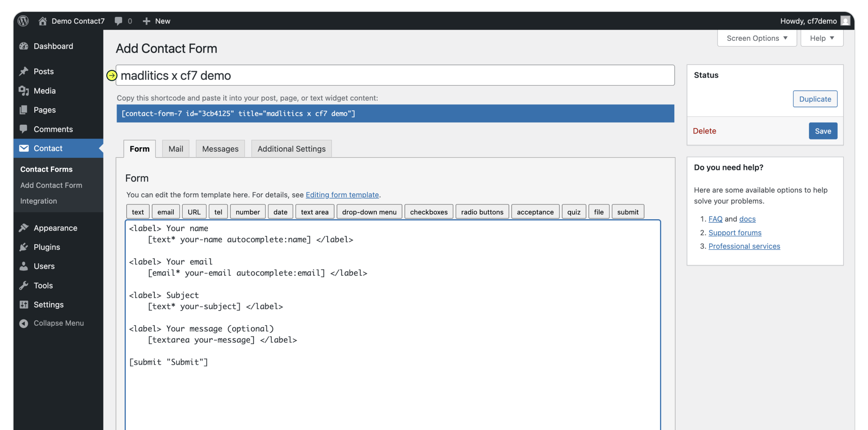Image resolution: width=868 pixels, height=430 pixels.
Task: Click the Posts pushpin icon
Action: click(24, 71)
